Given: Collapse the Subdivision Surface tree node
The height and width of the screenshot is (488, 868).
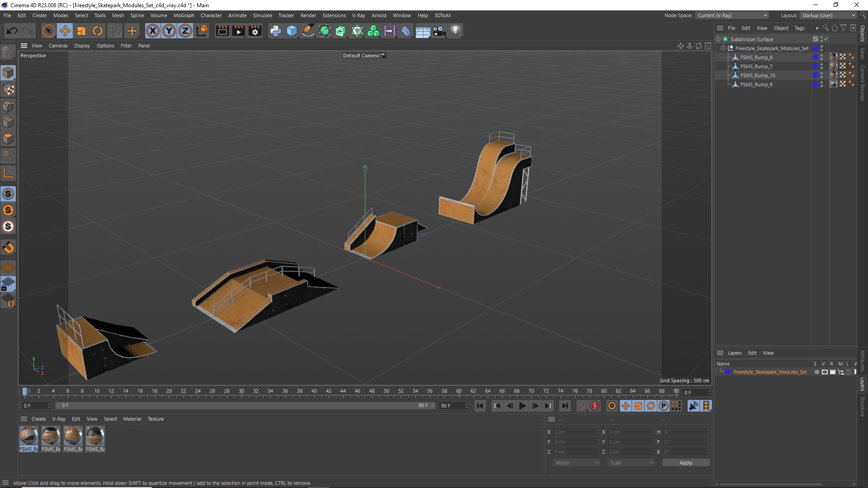Looking at the screenshot, I should click(718, 39).
